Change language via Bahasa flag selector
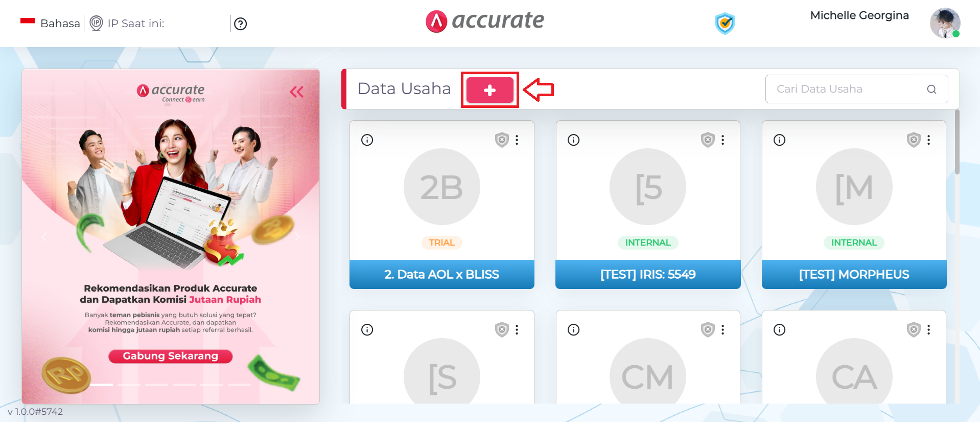The image size is (980, 422). pos(50,23)
